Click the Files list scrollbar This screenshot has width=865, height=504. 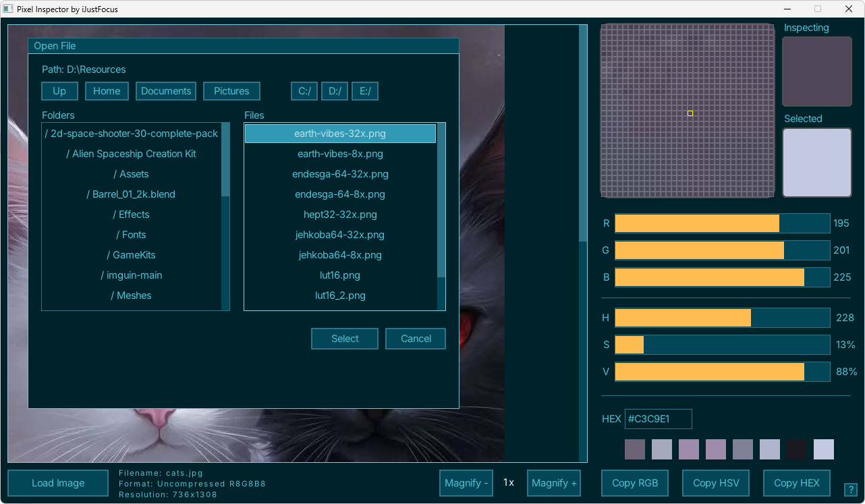tap(441, 217)
